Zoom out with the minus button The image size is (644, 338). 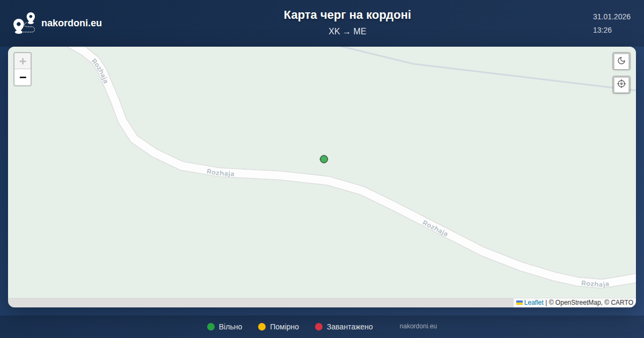click(23, 78)
